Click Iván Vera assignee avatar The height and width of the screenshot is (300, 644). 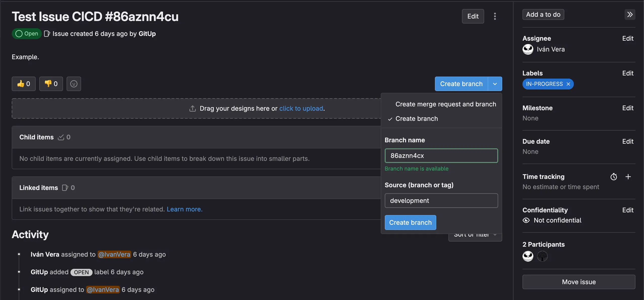click(x=528, y=49)
